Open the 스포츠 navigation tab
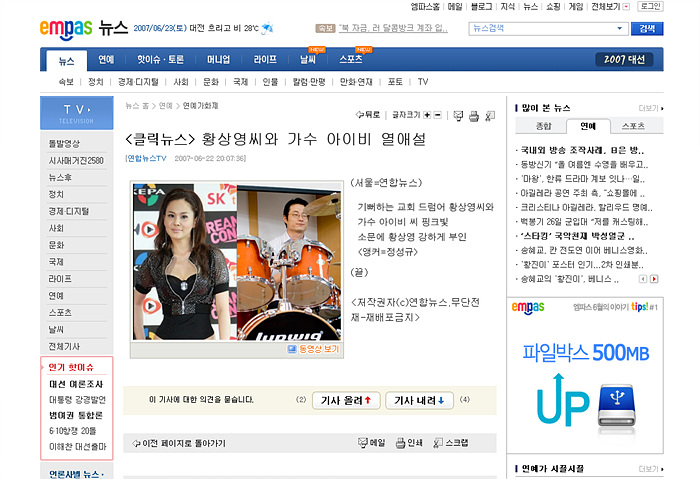Image resolution: width=700 pixels, height=479 pixels. [351, 59]
